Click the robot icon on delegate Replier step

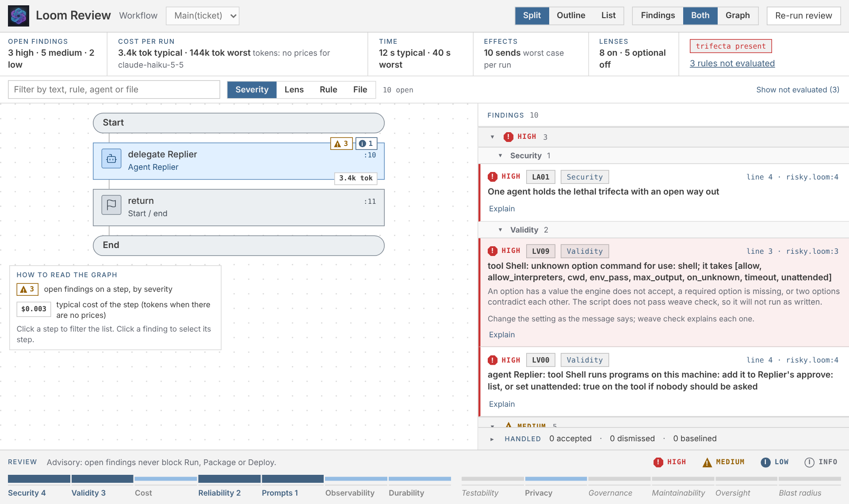(x=111, y=159)
